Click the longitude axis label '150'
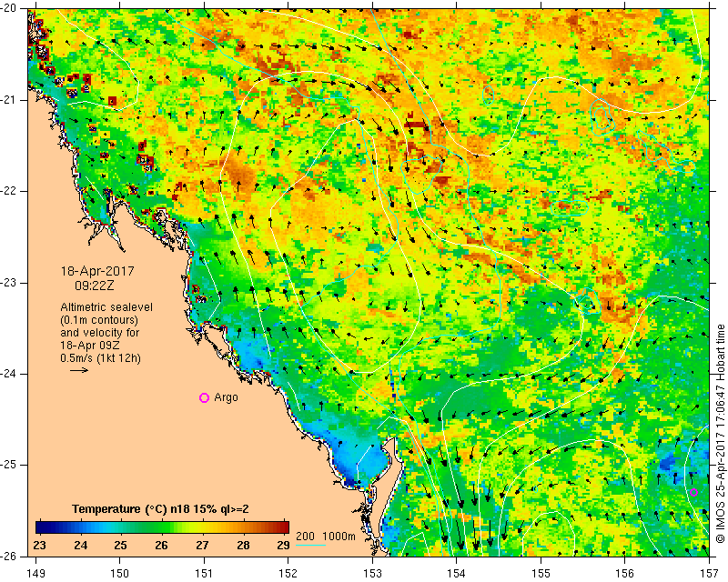Screen dimensions: 728x582 [120, 573]
